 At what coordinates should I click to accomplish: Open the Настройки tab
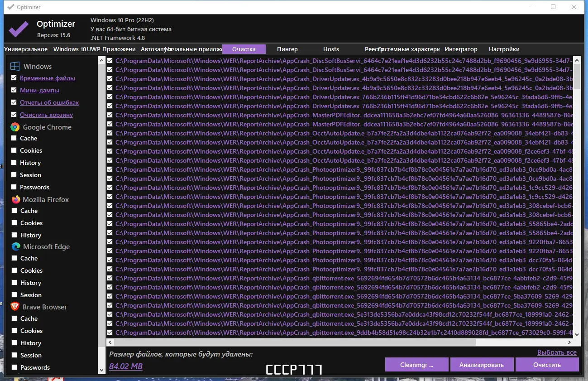pyautogui.click(x=504, y=49)
